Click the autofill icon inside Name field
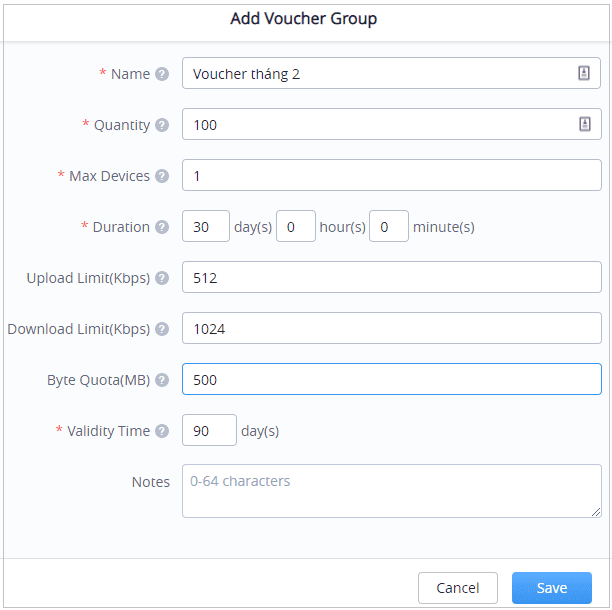Screen dimensions: 612x610 click(584, 74)
